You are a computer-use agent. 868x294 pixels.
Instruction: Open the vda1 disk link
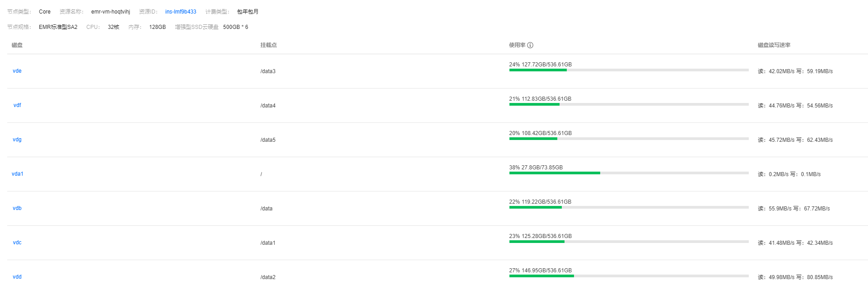pos(18,174)
